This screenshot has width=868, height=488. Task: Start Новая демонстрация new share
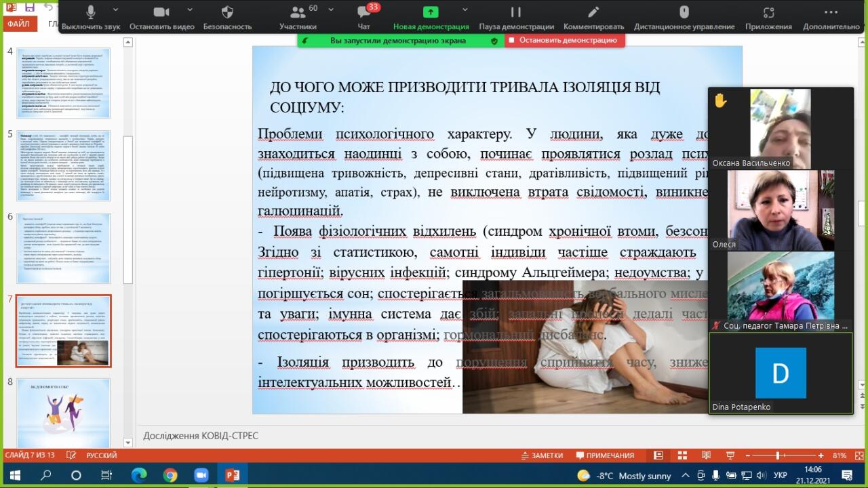point(431,18)
